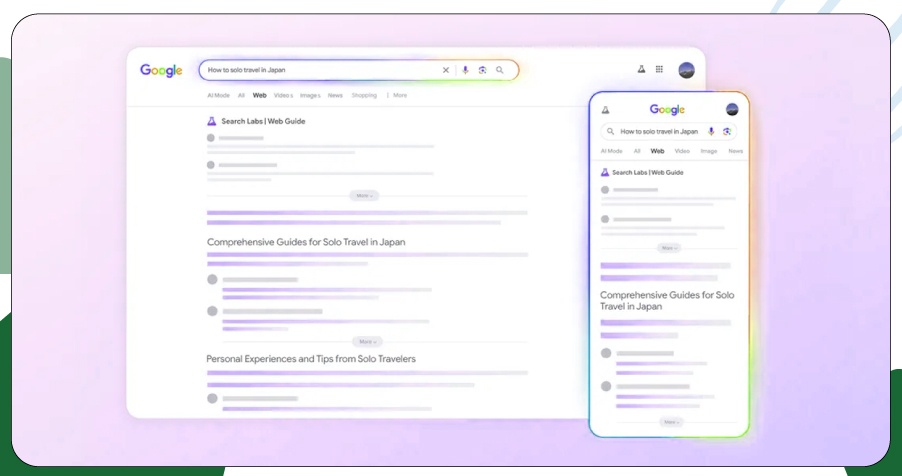The width and height of the screenshot is (902, 476).
Task: Expand the first More button on desktop results
Action: tap(364, 196)
